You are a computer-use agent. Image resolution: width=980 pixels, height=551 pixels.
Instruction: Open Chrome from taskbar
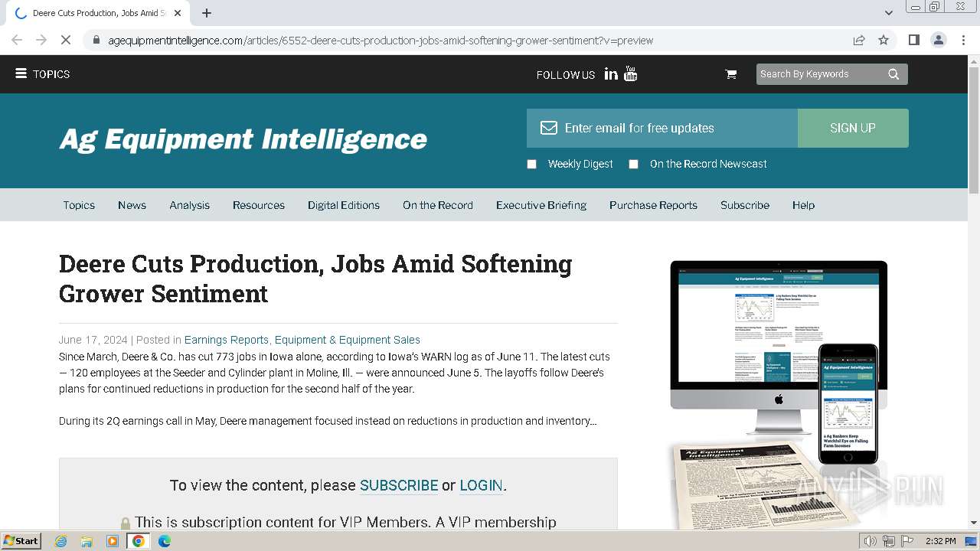coord(139,541)
